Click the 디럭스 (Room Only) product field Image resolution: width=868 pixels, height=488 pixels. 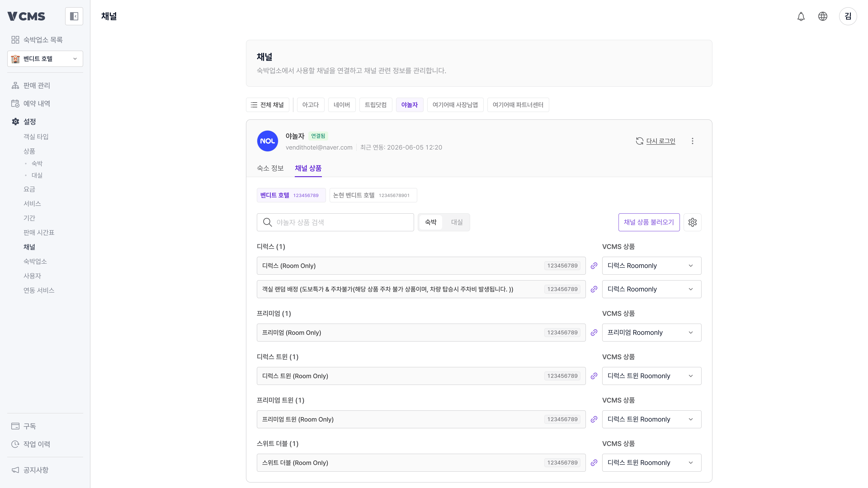click(x=421, y=266)
